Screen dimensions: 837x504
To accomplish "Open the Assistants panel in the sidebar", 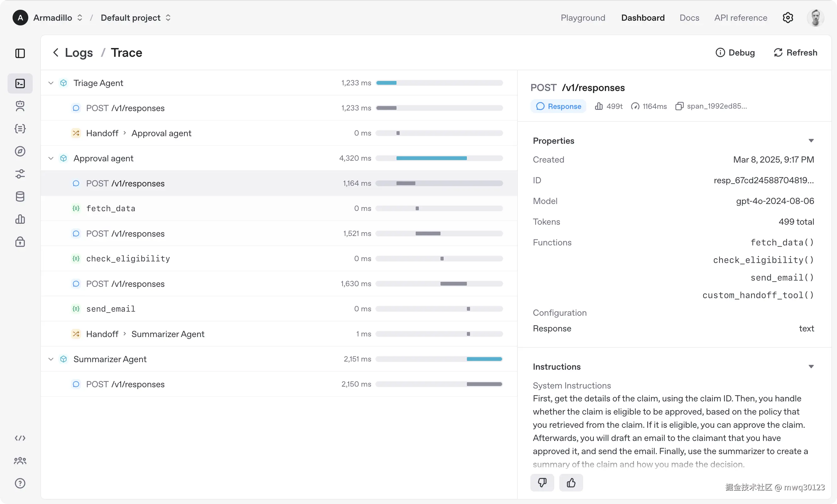I will coord(20,106).
